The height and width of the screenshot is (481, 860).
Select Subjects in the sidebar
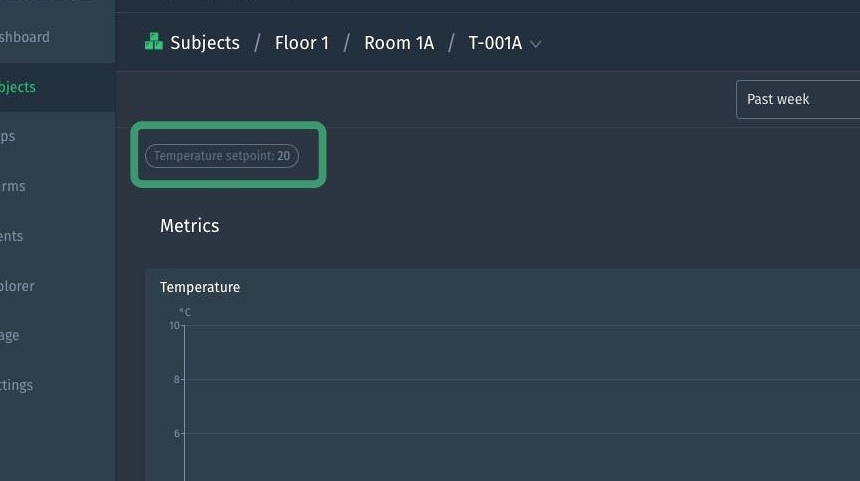tap(18, 87)
